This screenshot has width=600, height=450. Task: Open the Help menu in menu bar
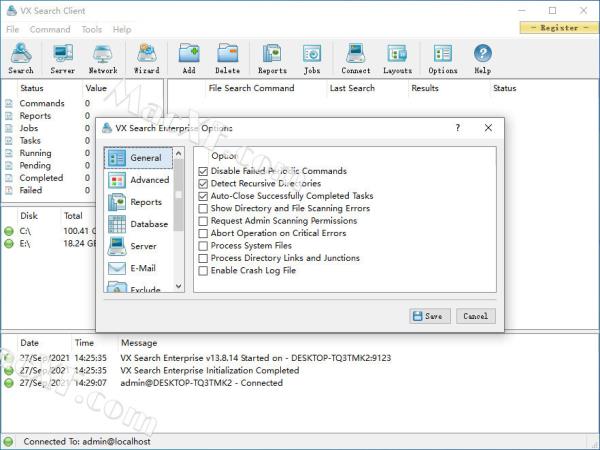pyautogui.click(x=122, y=29)
